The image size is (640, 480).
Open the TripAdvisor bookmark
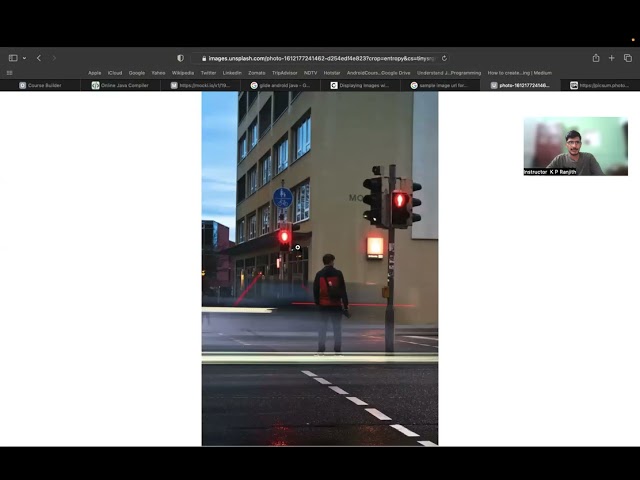(284, 73)
